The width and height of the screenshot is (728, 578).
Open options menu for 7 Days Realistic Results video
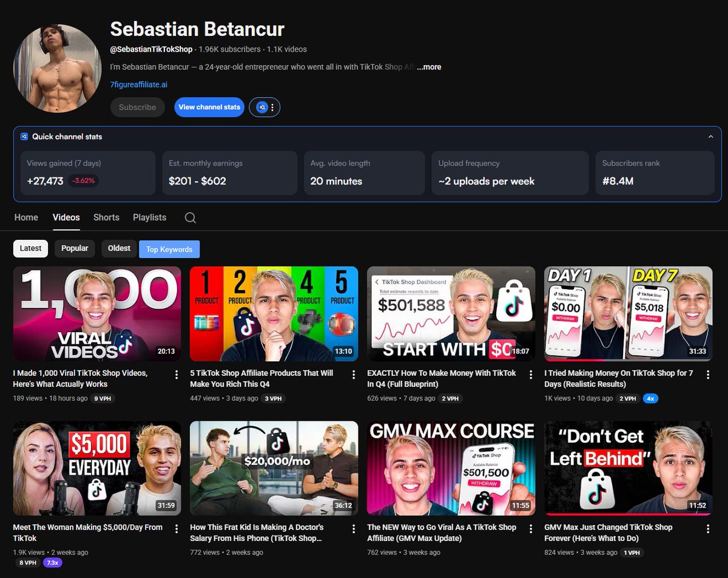pos(708,375)
